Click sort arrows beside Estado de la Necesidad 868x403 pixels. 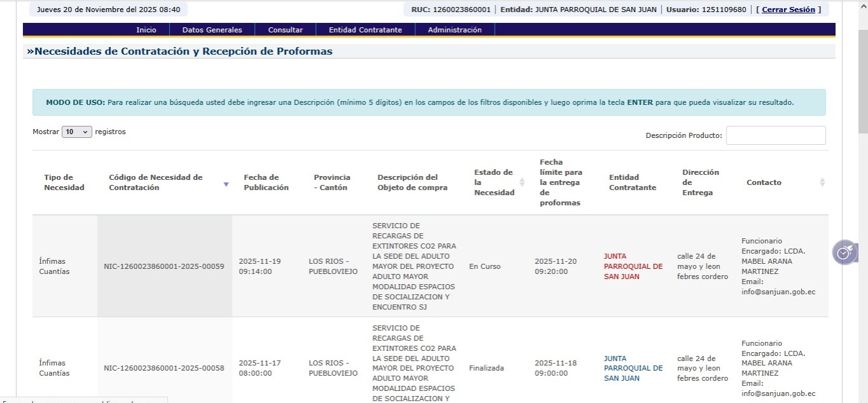pyautogui.click(x=522, y=182)
